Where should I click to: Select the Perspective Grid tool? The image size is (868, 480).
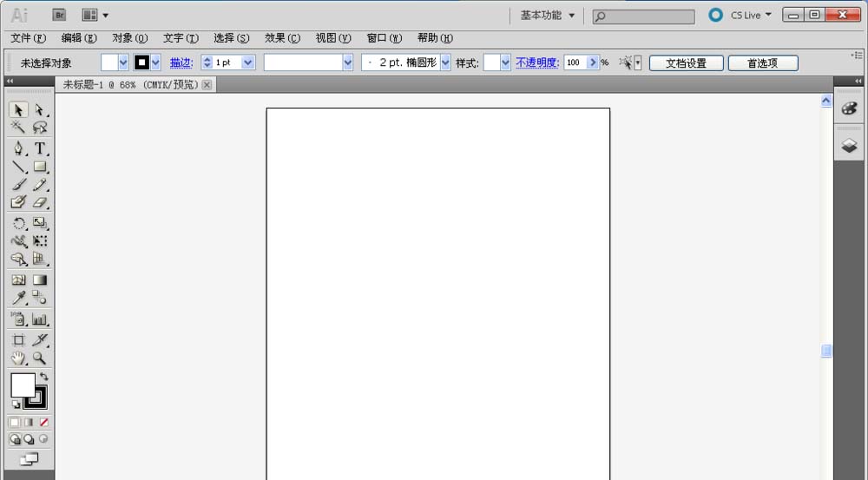point(39,259)
